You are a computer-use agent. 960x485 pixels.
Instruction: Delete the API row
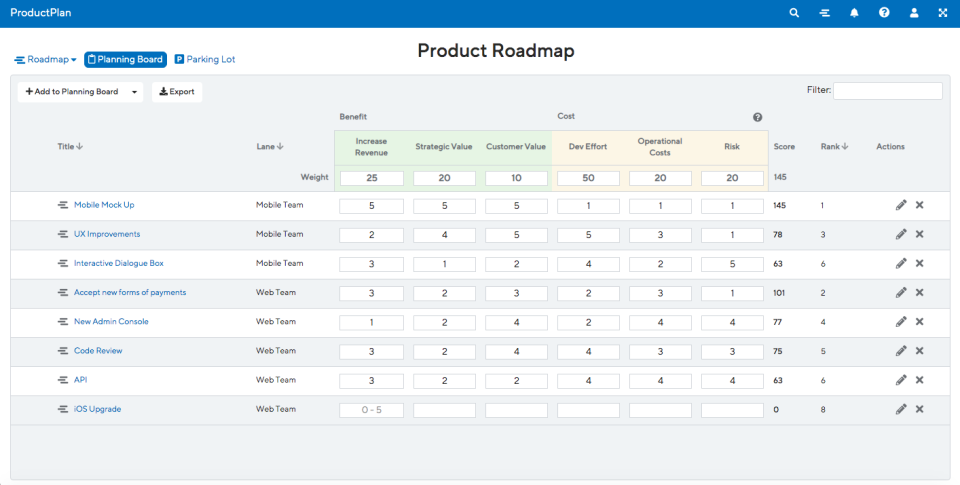click(x=920, y=380)
